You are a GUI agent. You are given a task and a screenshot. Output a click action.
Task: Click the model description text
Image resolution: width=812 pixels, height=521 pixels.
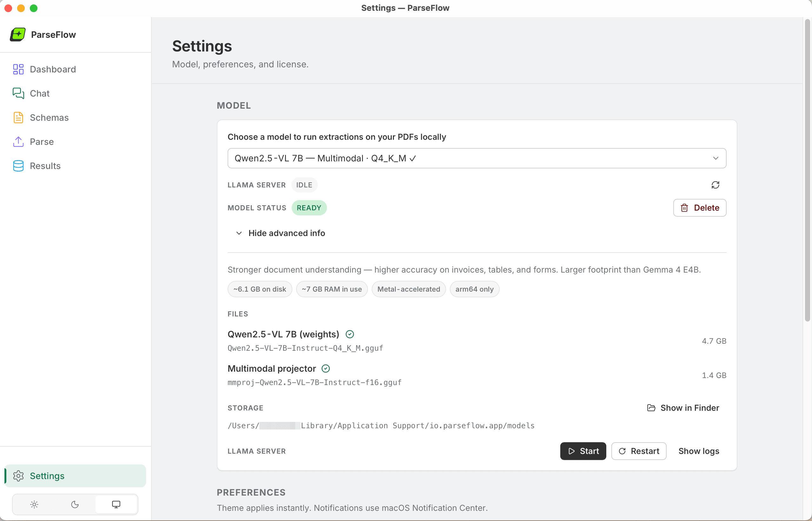point(464,270)
